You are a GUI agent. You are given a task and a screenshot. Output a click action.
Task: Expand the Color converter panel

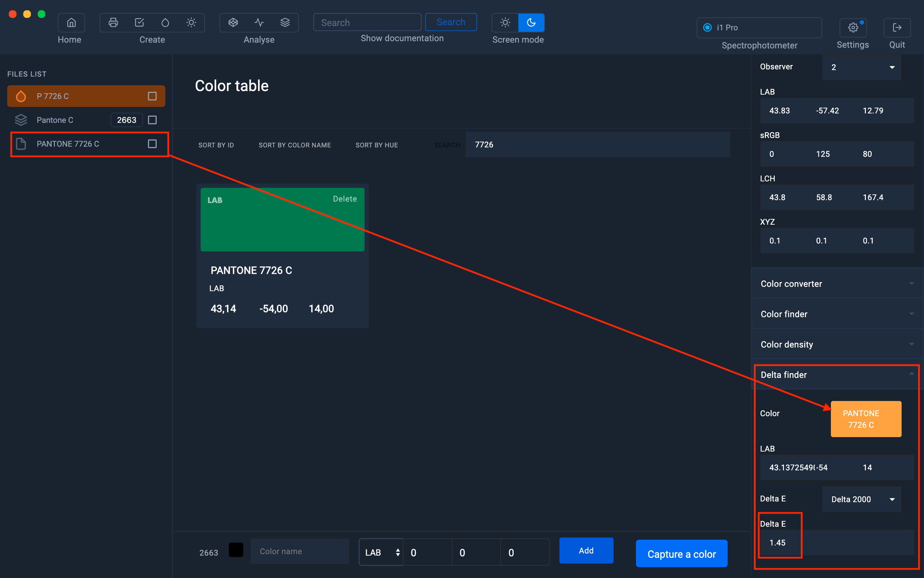coord(837,284)
